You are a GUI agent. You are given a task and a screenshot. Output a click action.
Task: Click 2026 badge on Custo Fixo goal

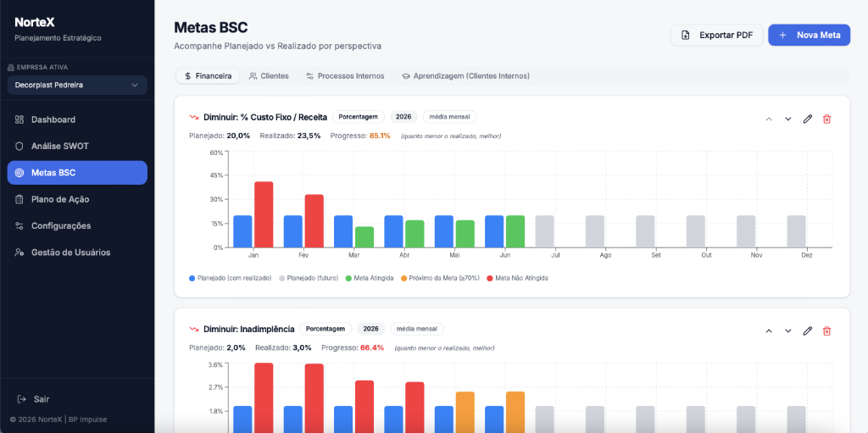403,117
